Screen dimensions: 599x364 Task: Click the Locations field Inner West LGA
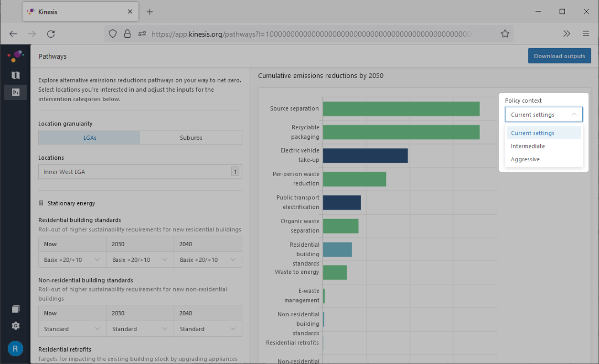[140, 172]
